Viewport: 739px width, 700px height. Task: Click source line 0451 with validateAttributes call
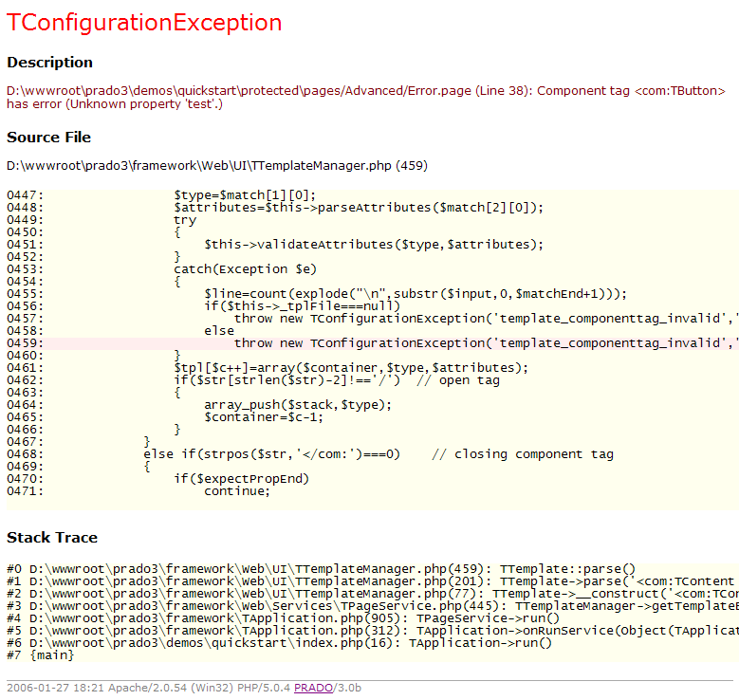[x=370, y=245]
